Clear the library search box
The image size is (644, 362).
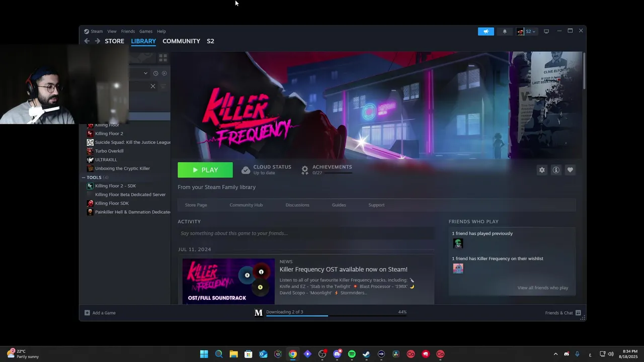click(x=153, y=86)
